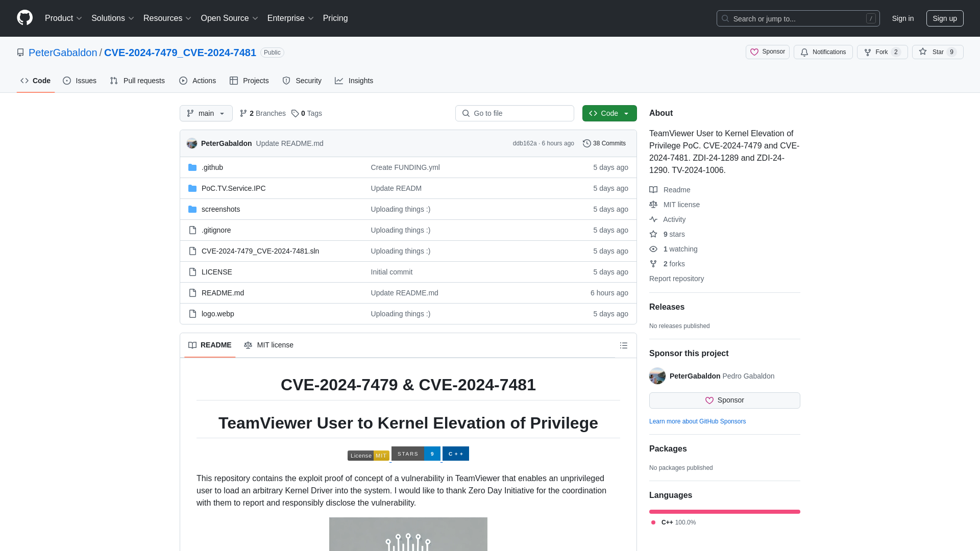Image resolution: width=980 pixels, height=551 pixels.
Task: Star this repository
Action: coord(937,52)
